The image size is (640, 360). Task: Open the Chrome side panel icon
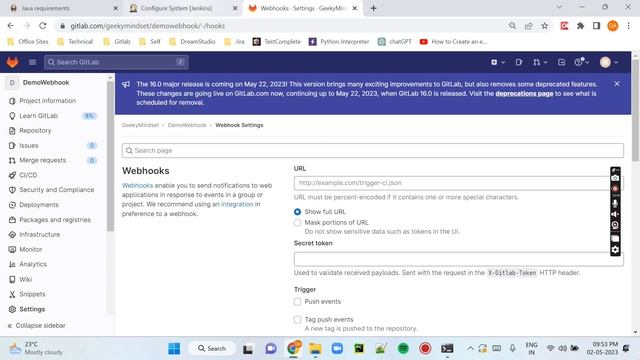pyautogui.click(x=596, y=26)
